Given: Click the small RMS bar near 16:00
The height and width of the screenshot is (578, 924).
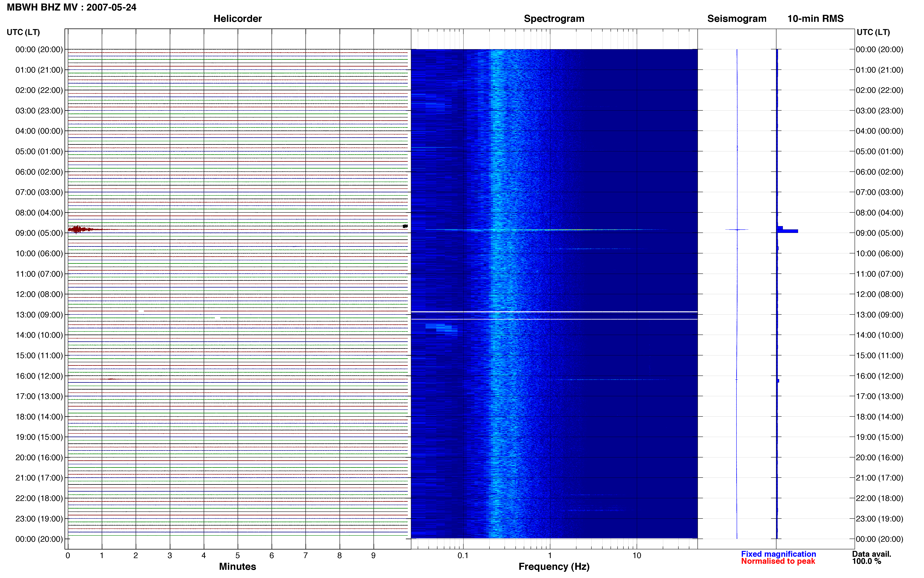Looking at the screenshot, I should [x=778, y=381].
